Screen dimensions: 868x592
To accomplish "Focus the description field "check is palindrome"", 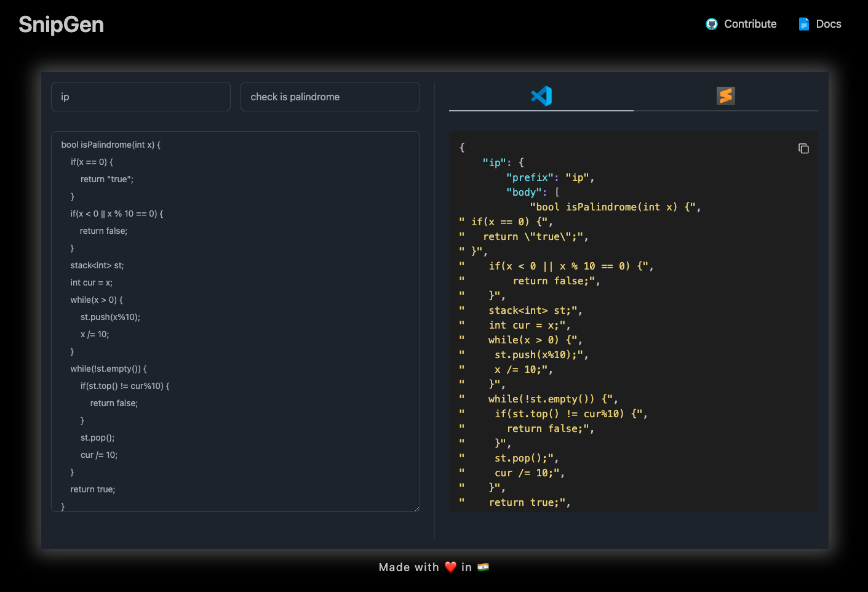I will pos(330,97).
